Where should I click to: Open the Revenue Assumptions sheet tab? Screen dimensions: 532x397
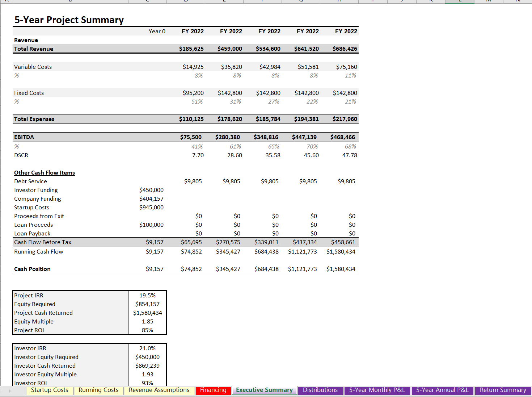pos(159,390)
